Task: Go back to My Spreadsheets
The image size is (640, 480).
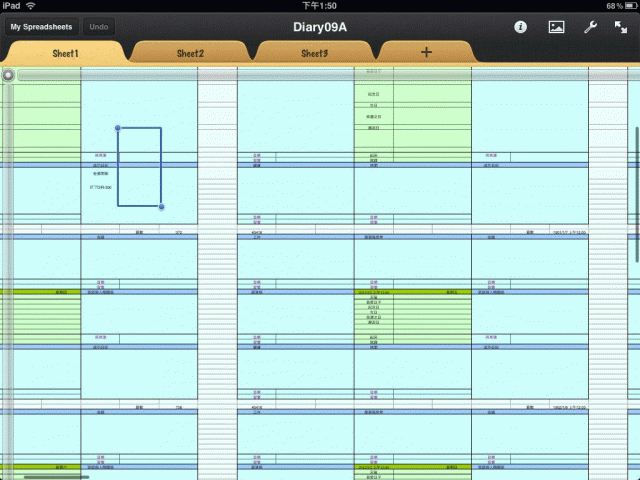Action: pos(41,27)
